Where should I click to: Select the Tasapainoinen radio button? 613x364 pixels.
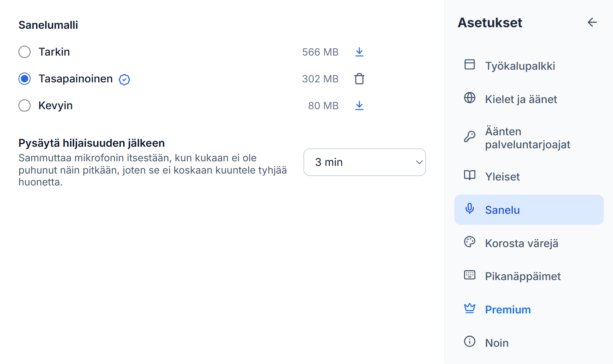[x=25, y=79]
